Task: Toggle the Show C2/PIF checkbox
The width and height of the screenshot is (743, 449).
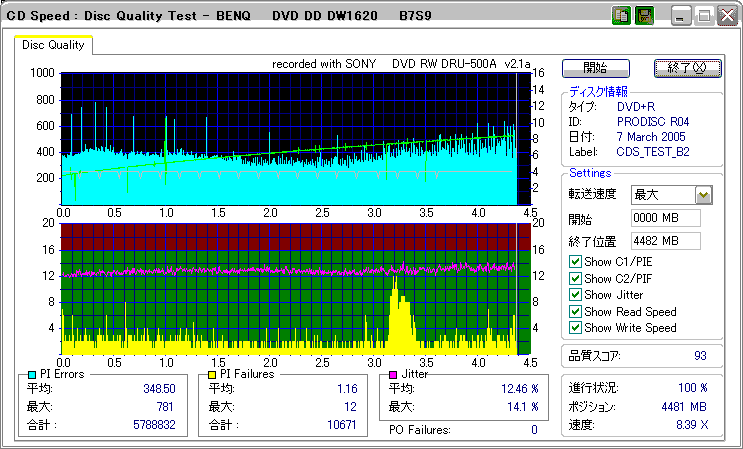Action: [574, 278]
